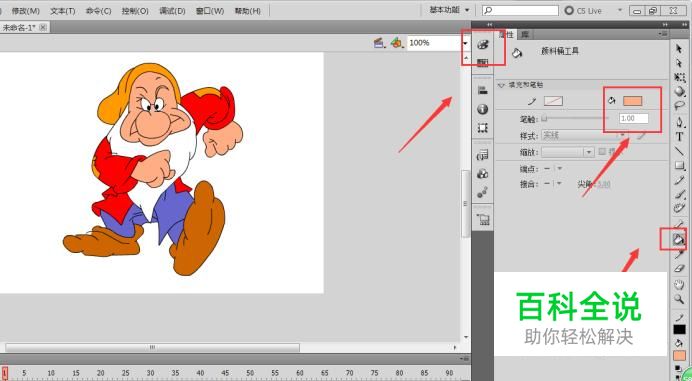Open the Code Snippets panel icon
The height and width of the screenshot is (381, 692).
tap(483, 155)
